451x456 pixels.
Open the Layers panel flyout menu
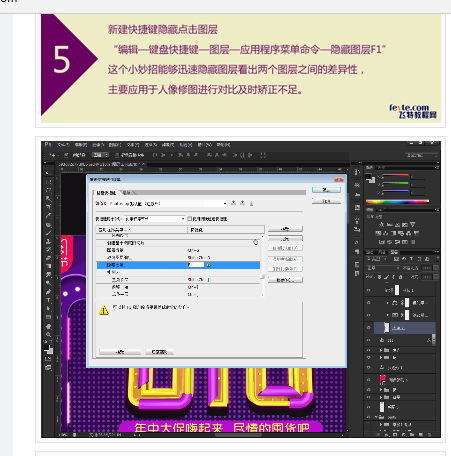pos(437,252)
